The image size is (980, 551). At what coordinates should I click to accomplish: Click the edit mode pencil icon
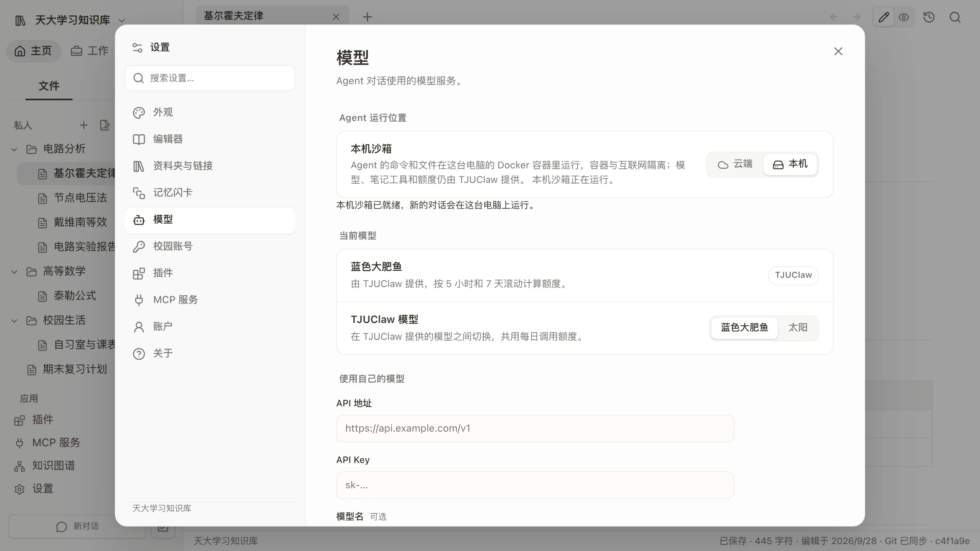(884, 17)
